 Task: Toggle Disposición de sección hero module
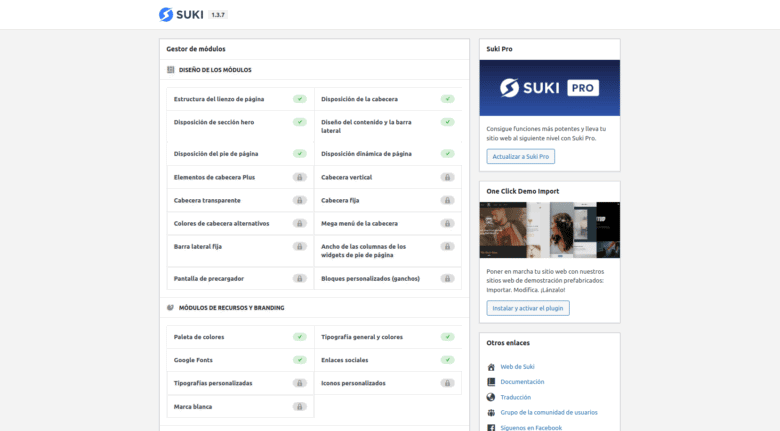coord(299,122)
